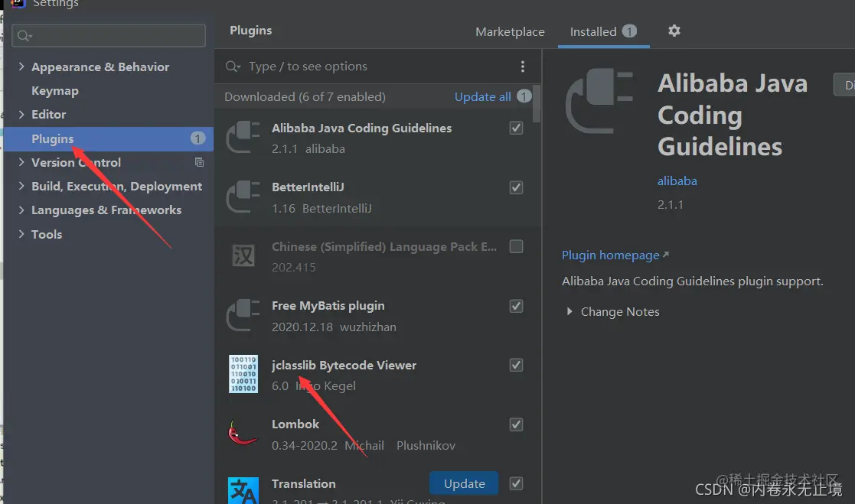Select Plugins in the settings tree
The width and height of the screenshot is (855, 504).
109,138
